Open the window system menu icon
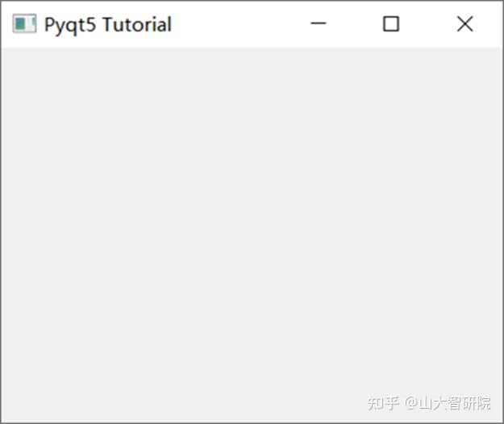The height and width of the screenshot is (424, 504). 24,23
